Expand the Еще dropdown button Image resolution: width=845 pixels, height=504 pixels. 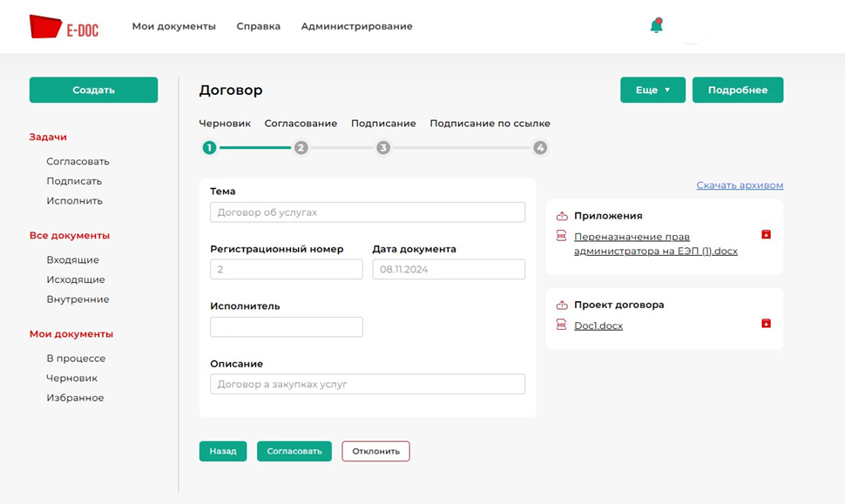point(652,91)
